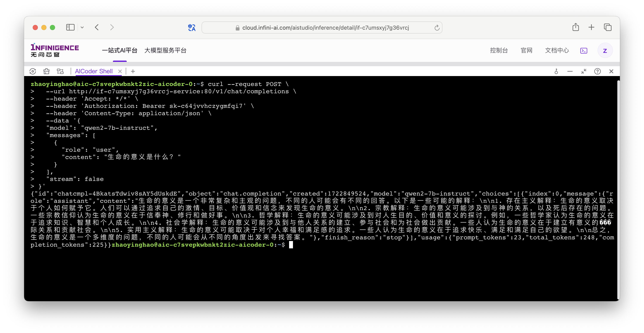Click the page translate icon
The image size is (644, 333).
(x=192, y=27)
